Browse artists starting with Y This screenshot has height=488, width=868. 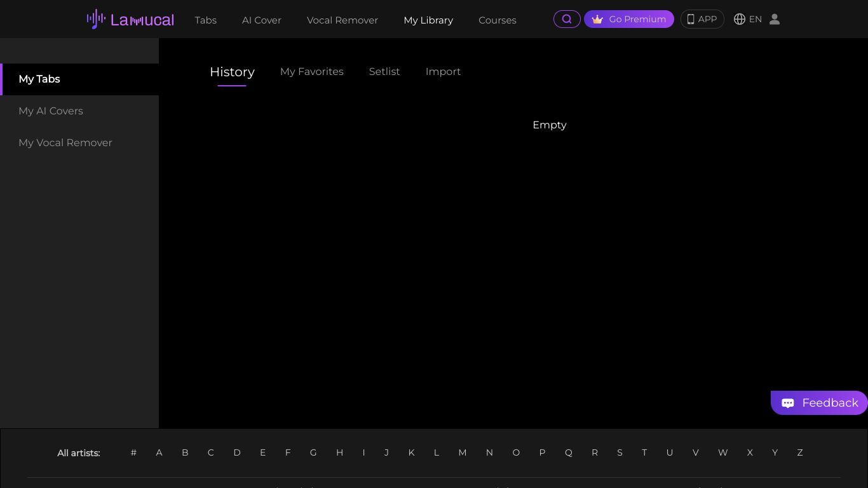point(775,452)
